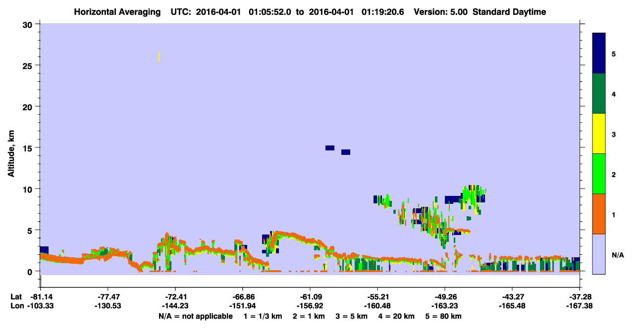Click the y-axis tick label 20
The height and width of the screenshot is (330, 644).
pyautogui.click(x=29, y=106)
